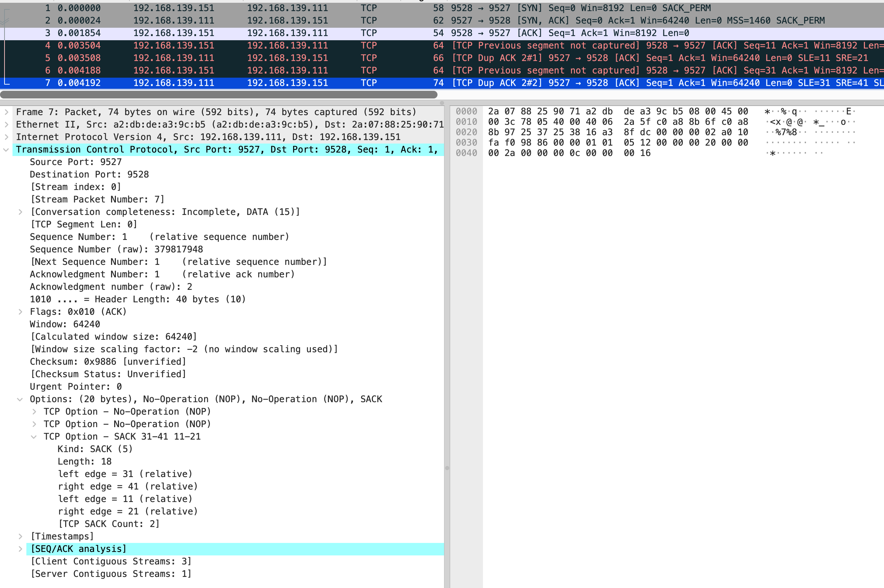Expand the Ethernet II details
This screenshot has width=884, height=588.
pos(6,124)
